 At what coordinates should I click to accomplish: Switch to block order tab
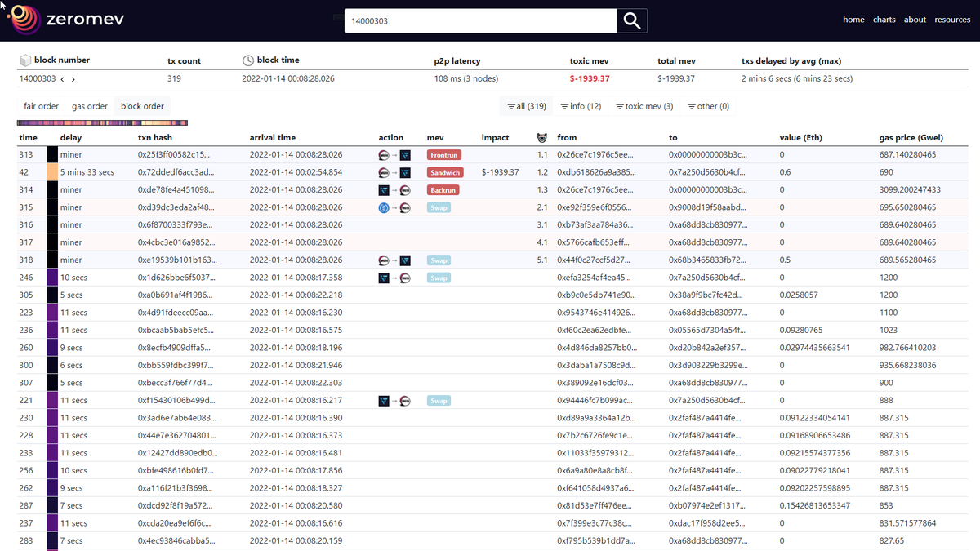coord(142,106)
